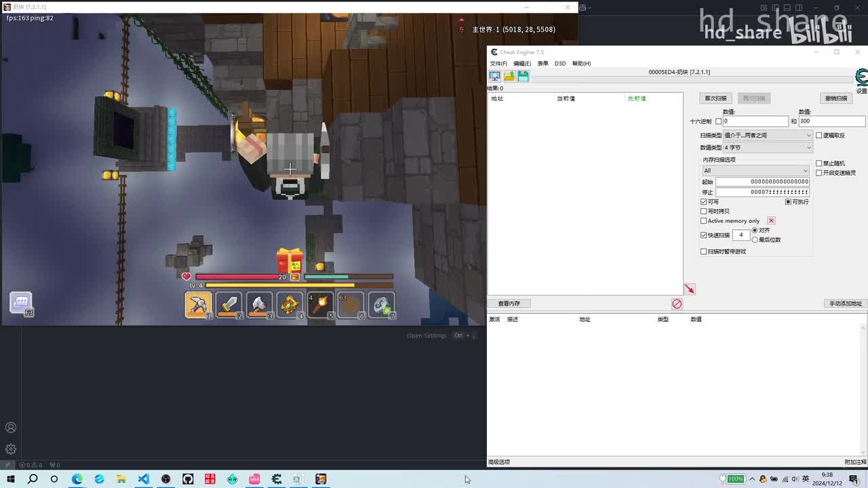The width and height of the screenshot is (868, 488).
Task: Click the 停止 stop address field
Action: click(x=763, y=192)
